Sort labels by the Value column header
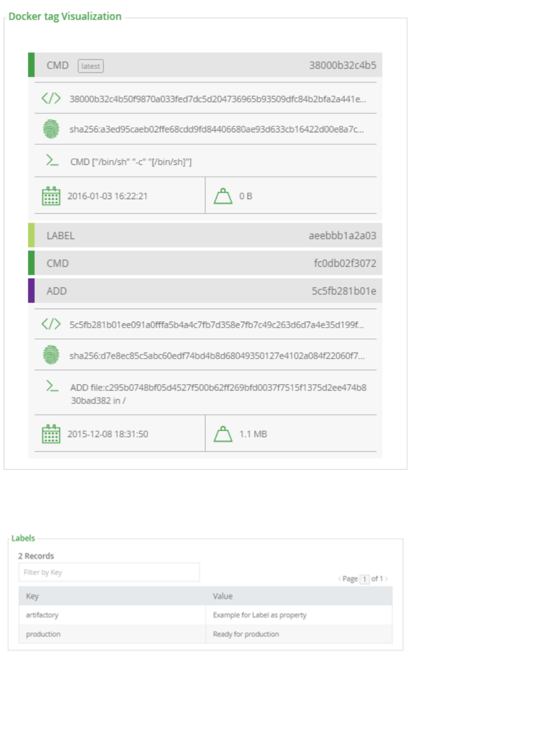This screenshot has height=755, width=560. coord(223,596)
